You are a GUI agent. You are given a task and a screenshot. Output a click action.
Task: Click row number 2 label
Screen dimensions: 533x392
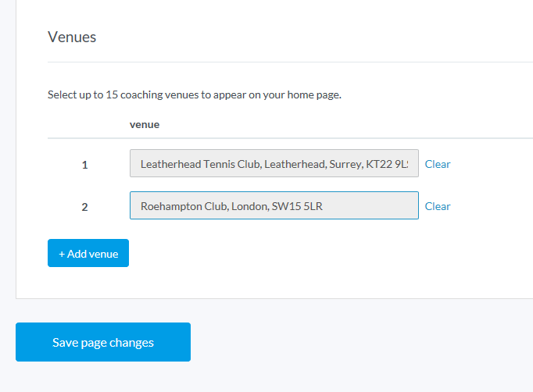coord(85,207)
